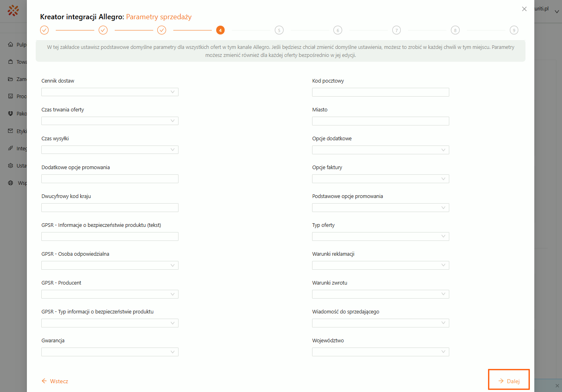Open the Typ oferty dropdown
Screen dimensions: 562x392
coord(380,236)
